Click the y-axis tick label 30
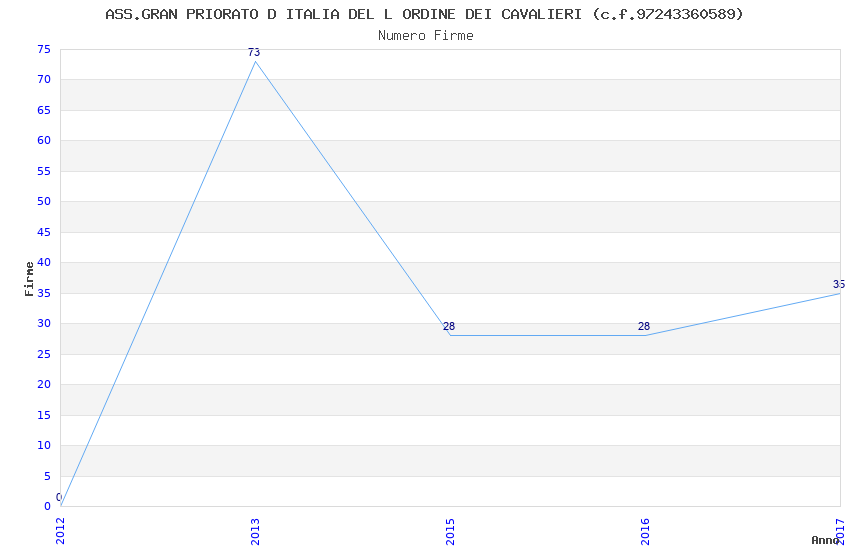The image size is (850, 550). 44,323
